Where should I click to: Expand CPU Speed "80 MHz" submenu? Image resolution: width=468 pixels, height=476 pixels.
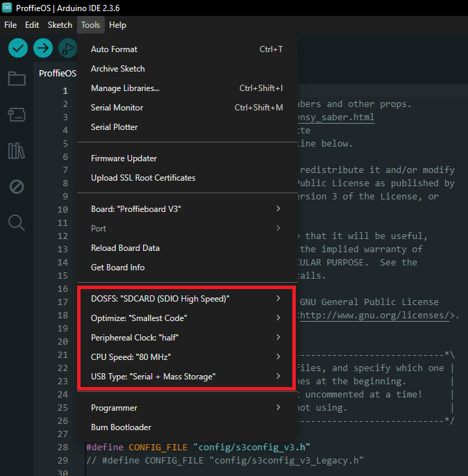[x=187, y=356]
